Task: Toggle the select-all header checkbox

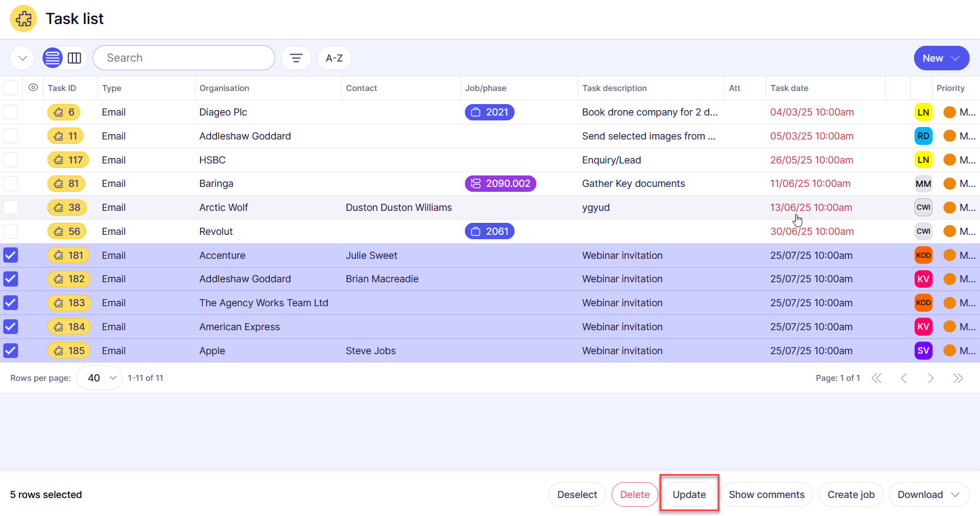Action: (x=11, y=88)
